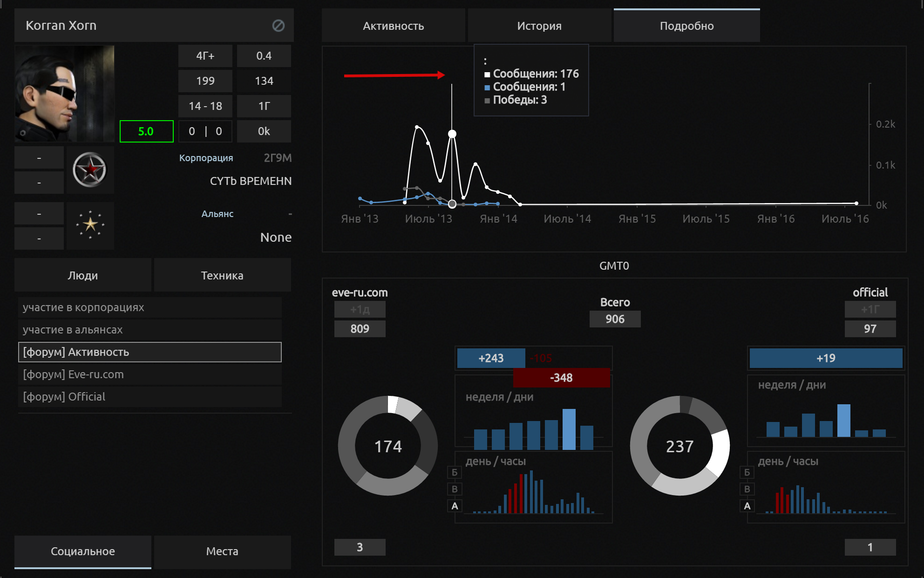This screenshot has height=578, width=924.
Task: Click the -348 red rating bar
Action: pyautogui.click(x=561, y=378)
